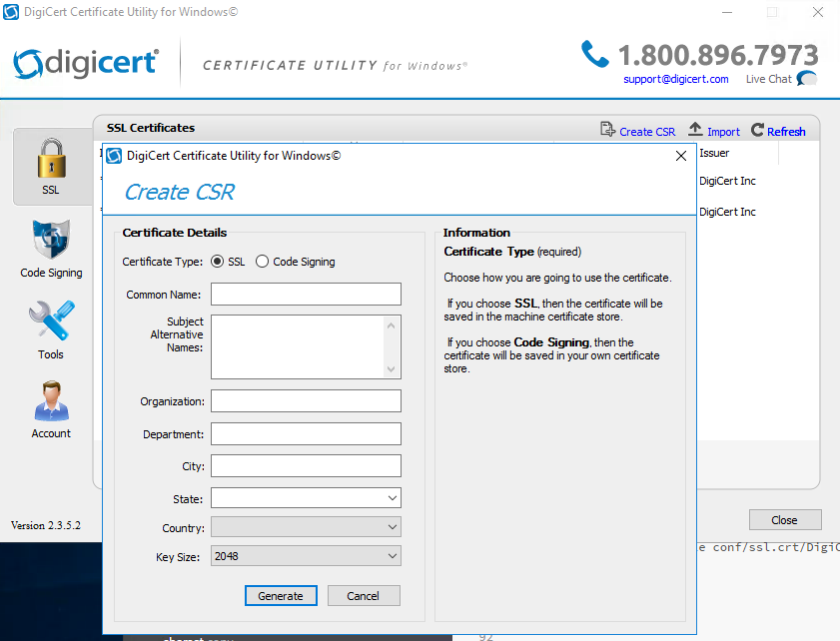Click the Version 2.3.5.2 text
The width and height of the screenshot is (840, 641).
(x=46, y=525)
